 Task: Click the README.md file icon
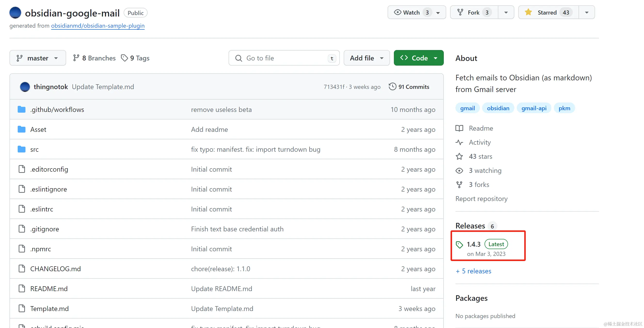(x=22, y=289)
